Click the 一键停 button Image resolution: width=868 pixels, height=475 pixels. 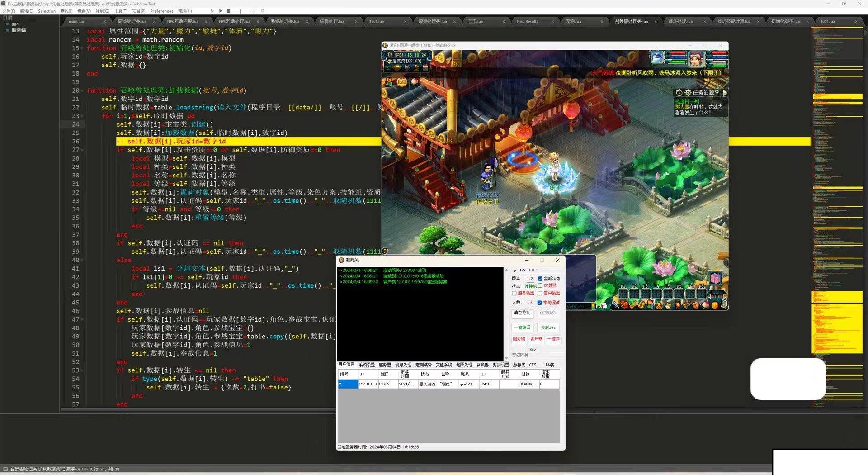click(554, 340)
